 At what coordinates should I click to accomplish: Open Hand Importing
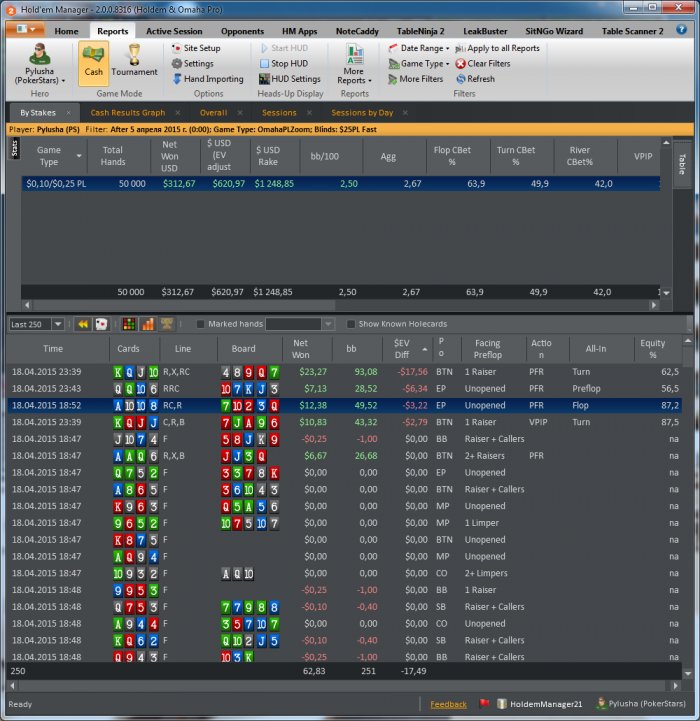(208, 79)
